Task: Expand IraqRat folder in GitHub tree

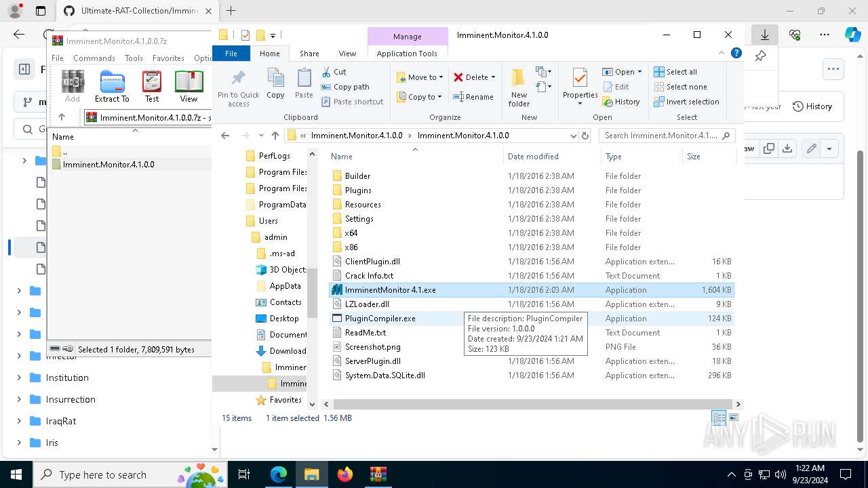Action: click(19, 421)
